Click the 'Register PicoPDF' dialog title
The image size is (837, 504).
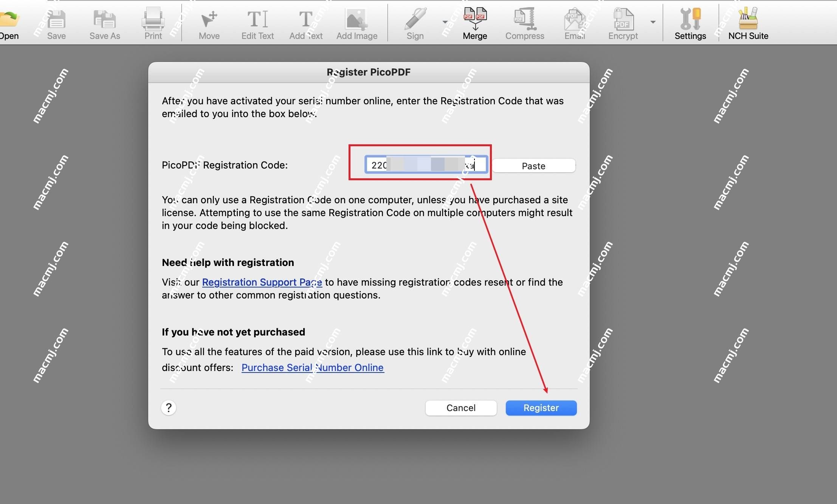pyautogui.click(x=369, y=72)
